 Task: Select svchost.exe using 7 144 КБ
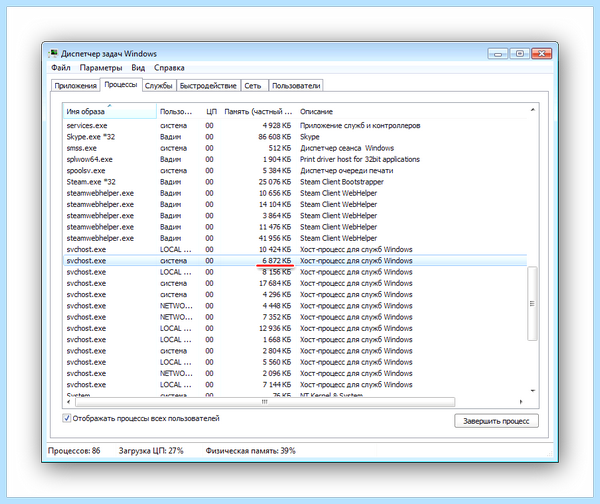295,385
